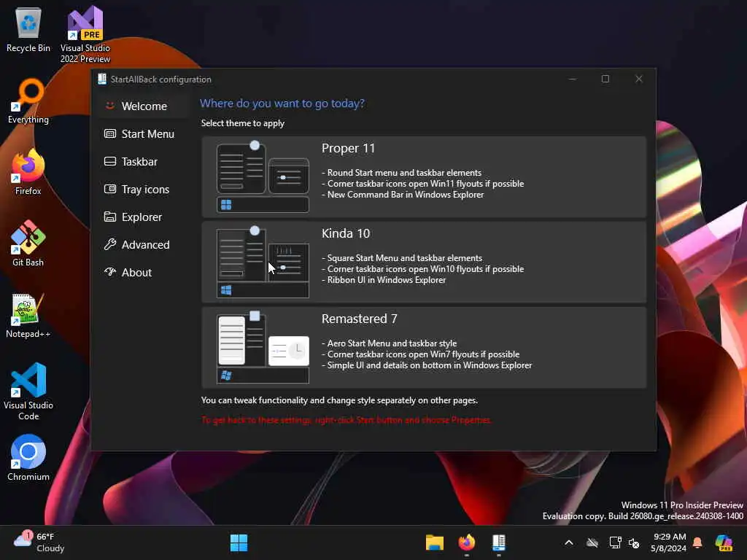The width and height of the screenshot is (747, 560).
Task: Expand the hidden tray icons chevron
Action: [569, 542]
